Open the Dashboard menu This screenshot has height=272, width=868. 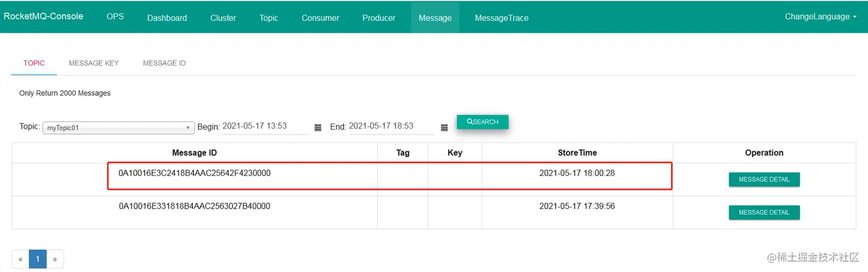click(x=167, y=18)
